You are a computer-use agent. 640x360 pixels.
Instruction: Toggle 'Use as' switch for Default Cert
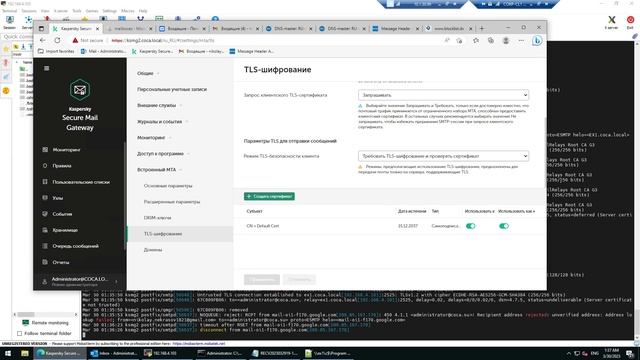504,226
